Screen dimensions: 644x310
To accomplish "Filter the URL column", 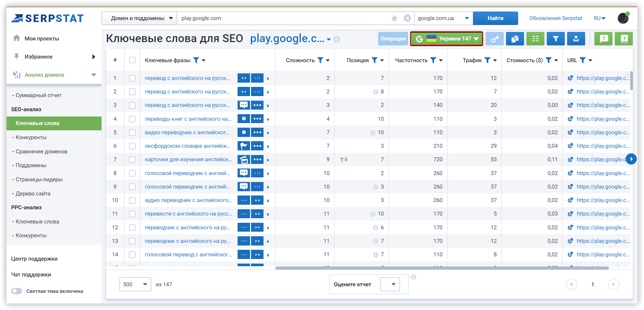I will coord(583,60).
